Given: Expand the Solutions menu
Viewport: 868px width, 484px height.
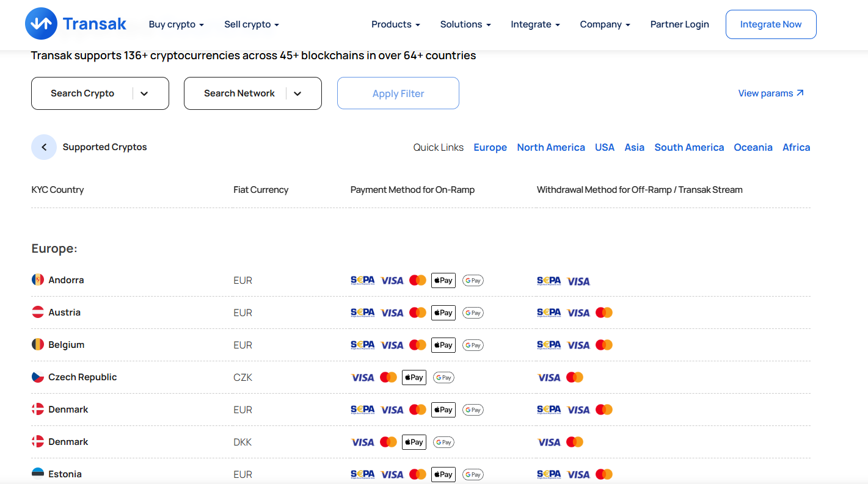Looking at the screenshot, I should pos(465,24).
